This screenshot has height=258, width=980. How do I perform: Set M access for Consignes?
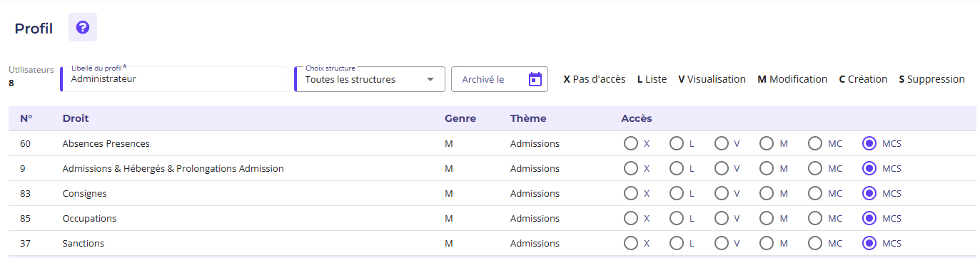[767, 193]
